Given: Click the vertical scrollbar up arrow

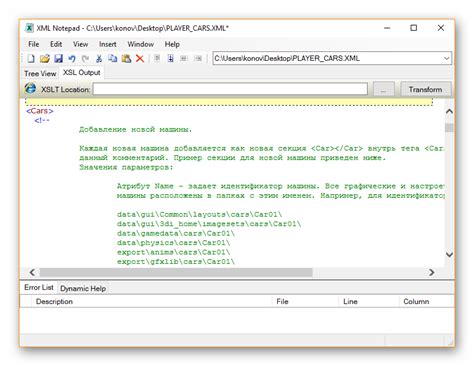Looking at the screenshot, I should click(x=449, y=111).
